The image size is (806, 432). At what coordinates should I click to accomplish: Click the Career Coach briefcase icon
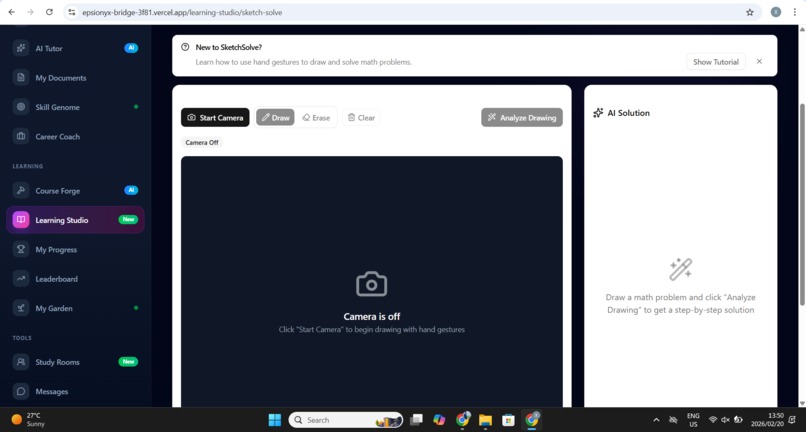pyautogui.click(x=21, y=136)
